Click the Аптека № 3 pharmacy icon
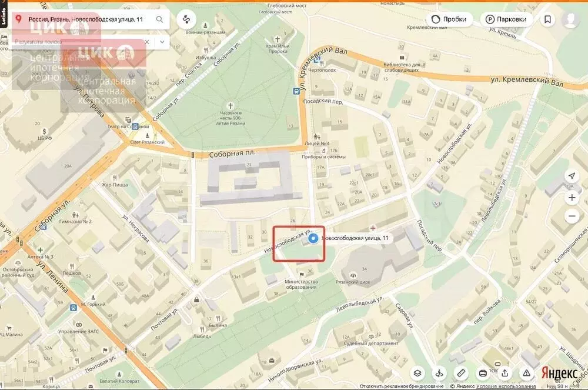Screen dimensions: 588x390 click(40, 250)
